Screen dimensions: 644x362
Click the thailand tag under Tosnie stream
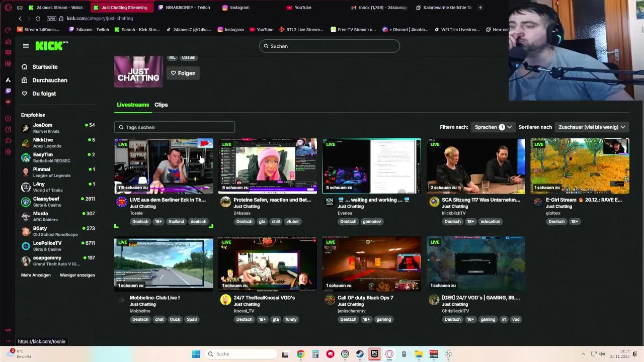tap(176, 221)
